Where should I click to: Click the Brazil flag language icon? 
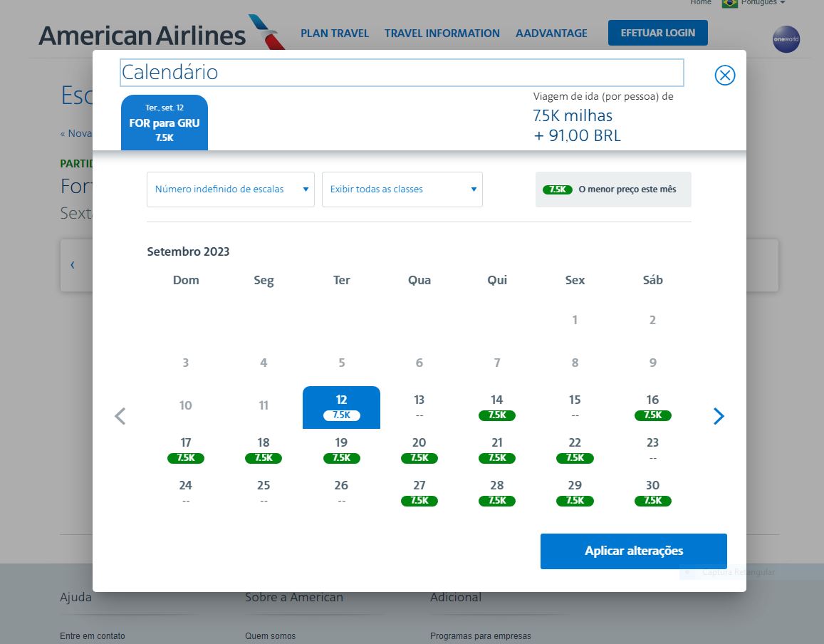729,3
